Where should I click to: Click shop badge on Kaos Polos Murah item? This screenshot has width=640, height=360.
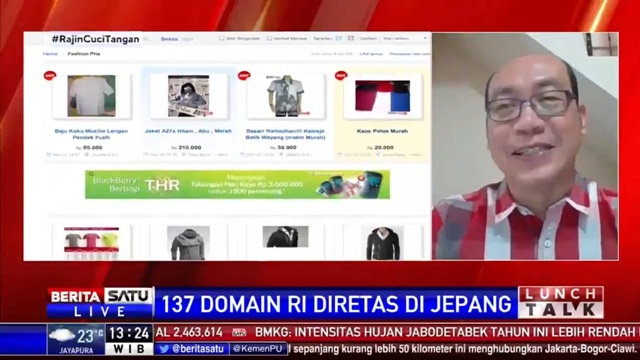(340, 76)
